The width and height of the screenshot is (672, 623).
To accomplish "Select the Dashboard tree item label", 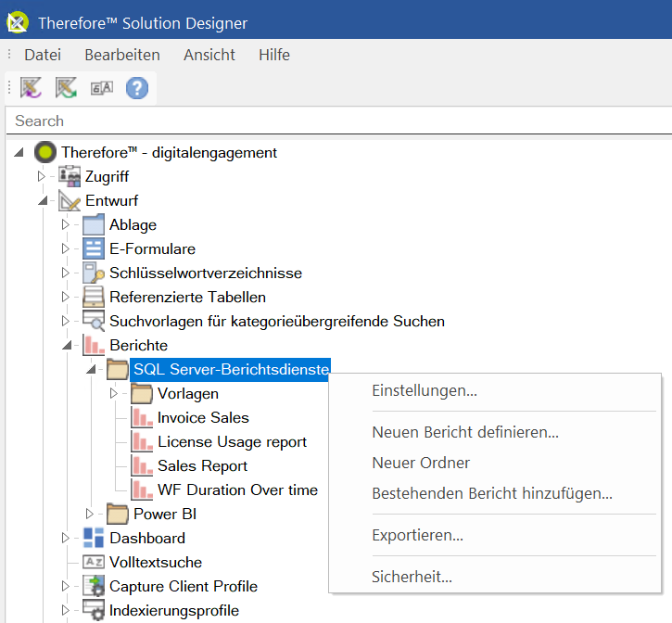I will (x=147, y=538).
